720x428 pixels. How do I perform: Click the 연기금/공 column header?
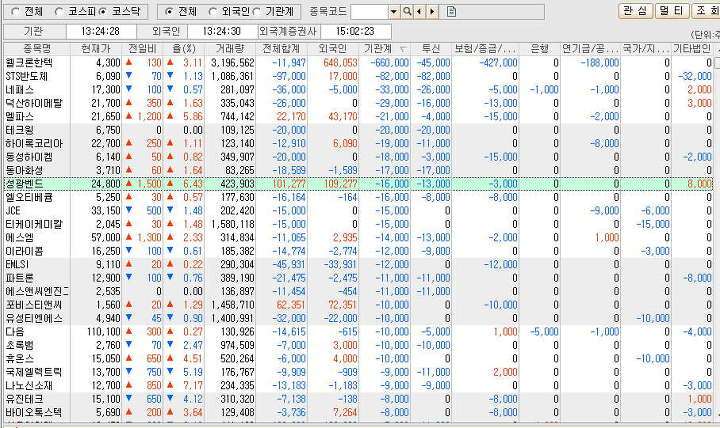pos(590,48)
